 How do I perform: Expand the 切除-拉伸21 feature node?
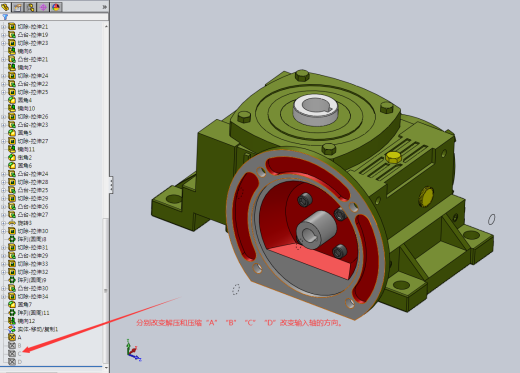click(4, 26)
